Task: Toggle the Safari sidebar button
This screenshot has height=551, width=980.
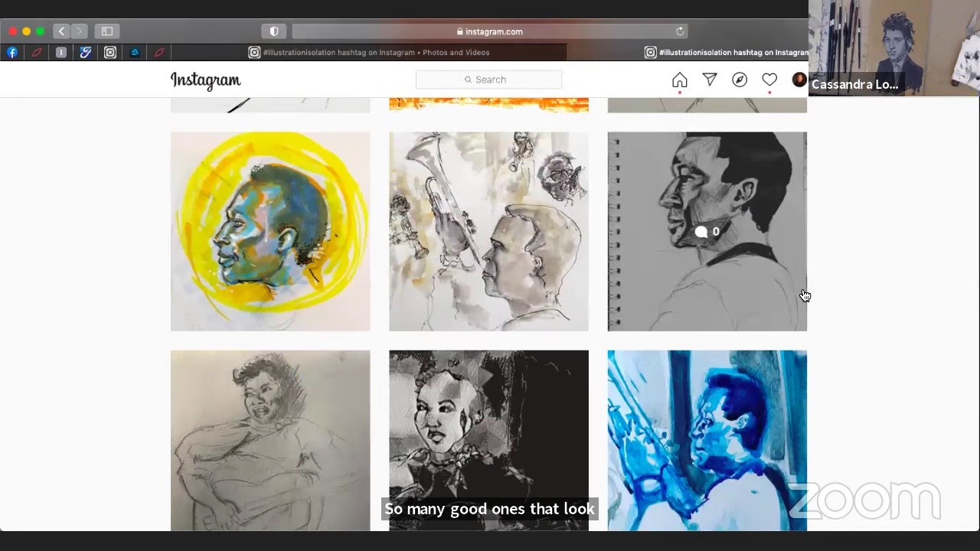Action: 107,31
